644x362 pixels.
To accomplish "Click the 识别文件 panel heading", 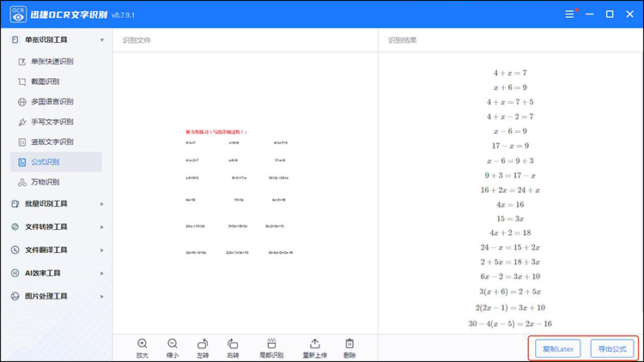I will (137, 40).
